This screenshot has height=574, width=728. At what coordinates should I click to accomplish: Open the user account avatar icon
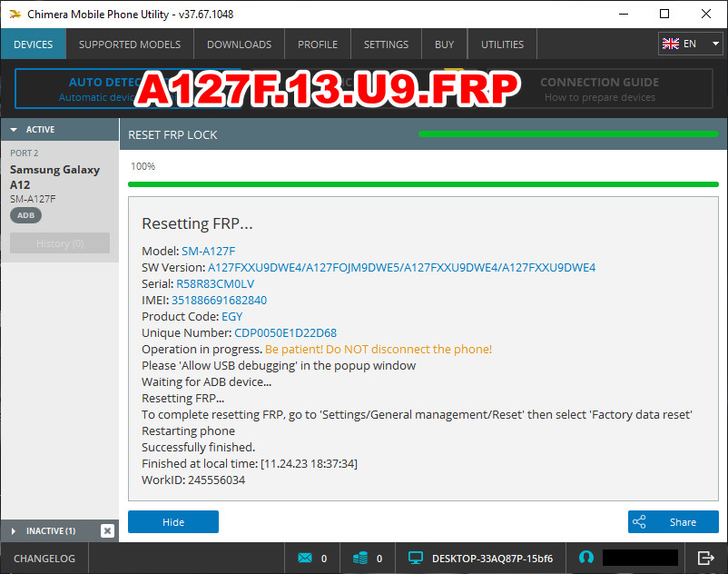coord(586,558)
